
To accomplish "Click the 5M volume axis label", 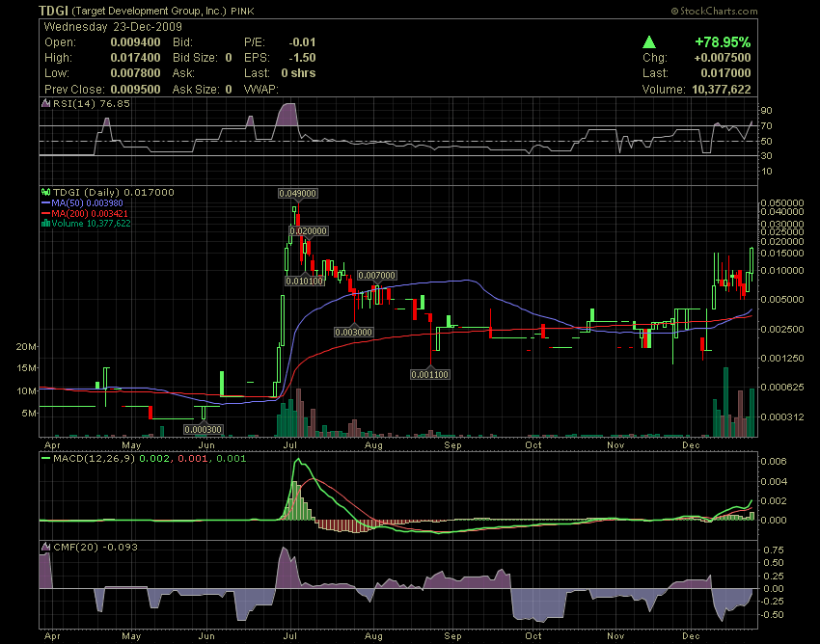I will pos(29,413).
